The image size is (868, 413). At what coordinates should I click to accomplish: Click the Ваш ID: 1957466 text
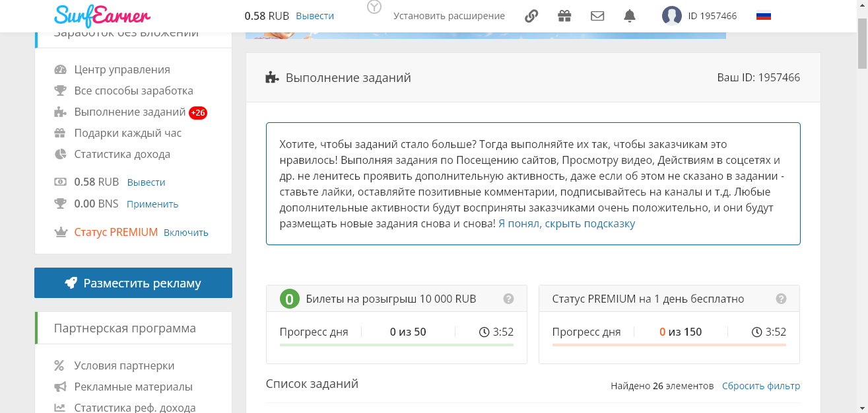point(758,78)
